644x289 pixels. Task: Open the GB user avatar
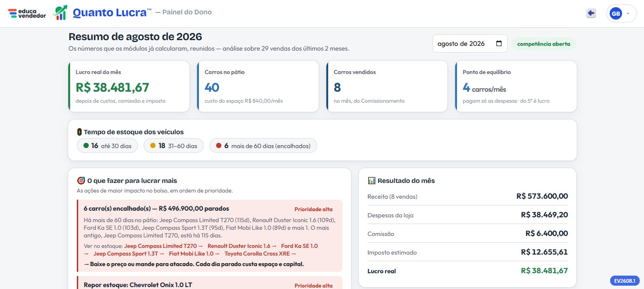pos(616,14)
